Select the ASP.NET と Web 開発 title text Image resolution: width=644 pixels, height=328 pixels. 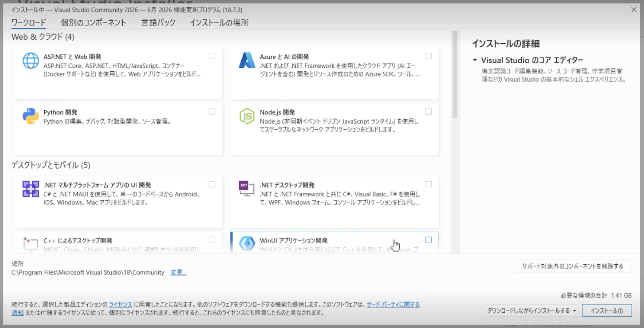pos(72,56)
